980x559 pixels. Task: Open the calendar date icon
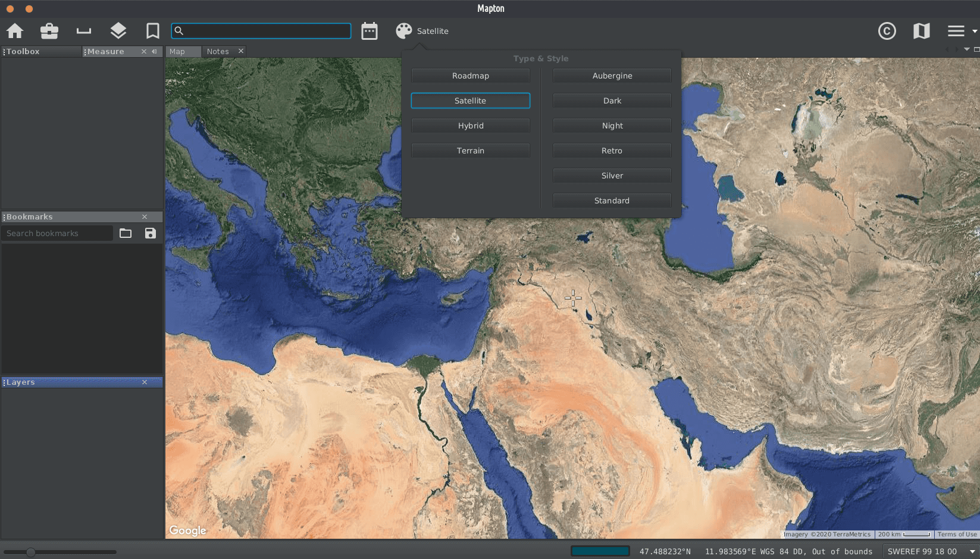[370, 31]
